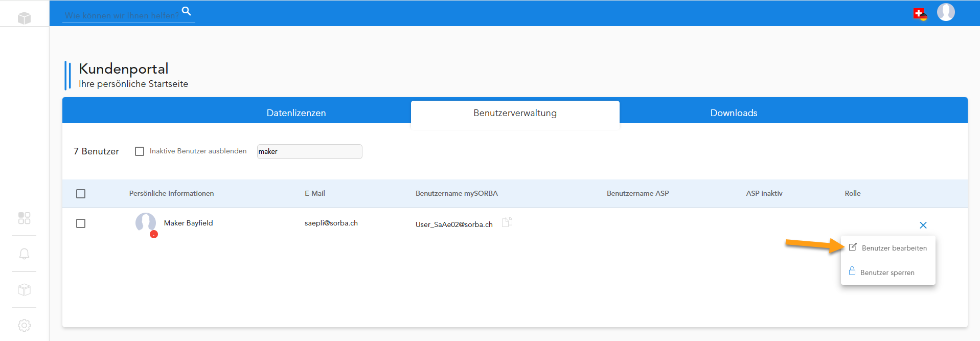This screenshot has width=980, height=341.
Task: Open the Downloads tab
Action: point(734,113)
